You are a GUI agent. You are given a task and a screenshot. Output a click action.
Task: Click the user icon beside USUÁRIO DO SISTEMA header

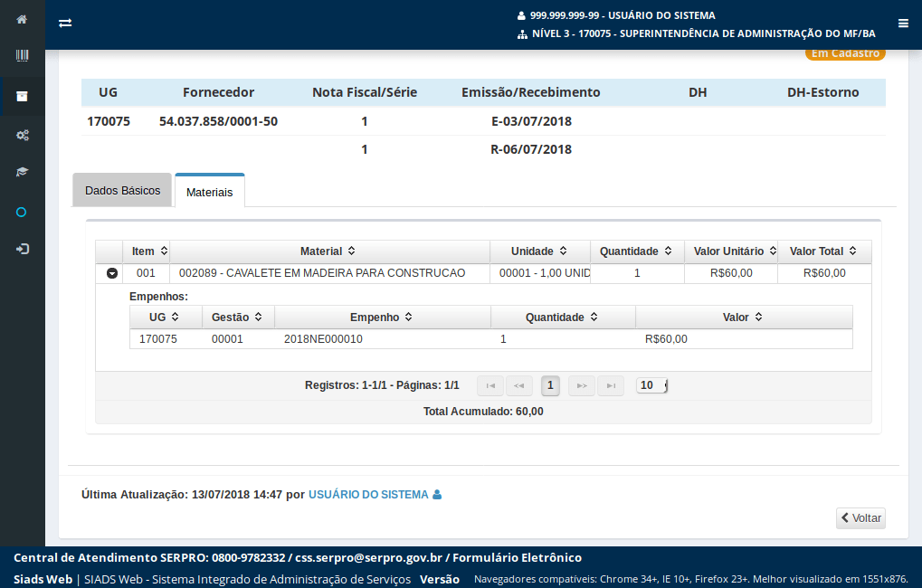click(x=521, y=16)
